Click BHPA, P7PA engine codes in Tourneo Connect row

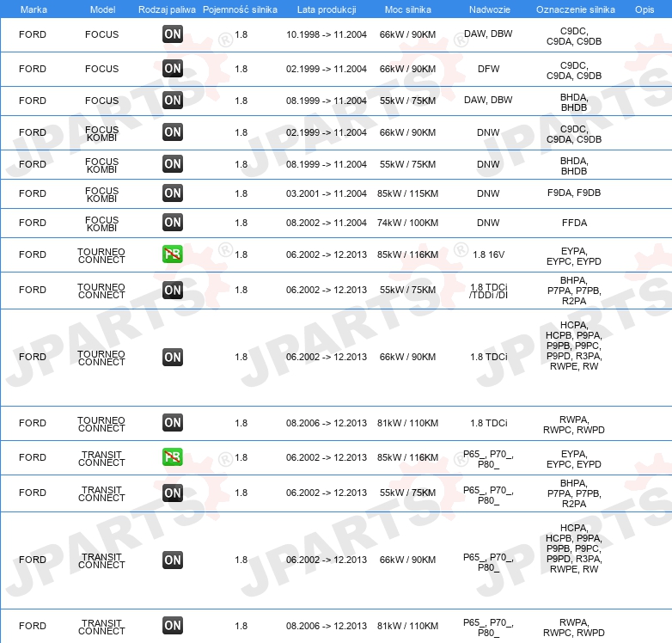(574, 291)
